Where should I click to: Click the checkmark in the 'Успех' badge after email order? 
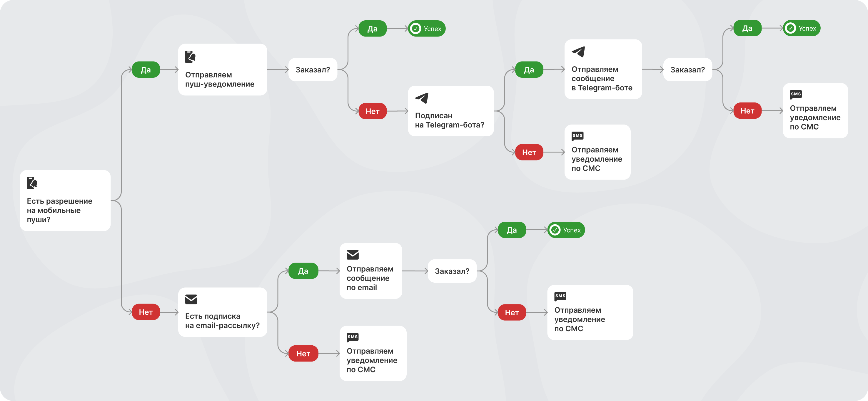click(555, 230)
